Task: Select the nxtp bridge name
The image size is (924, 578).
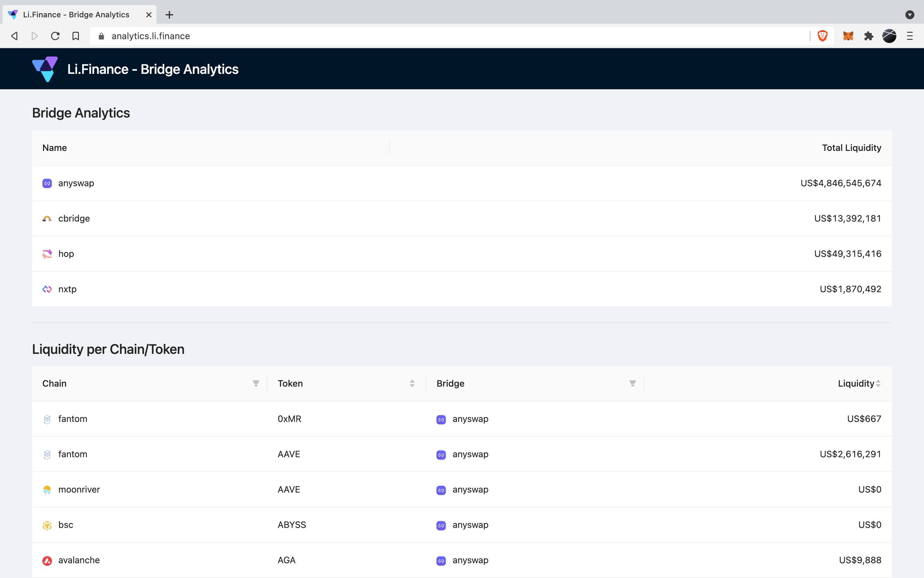Action: (x=67, y=289)
